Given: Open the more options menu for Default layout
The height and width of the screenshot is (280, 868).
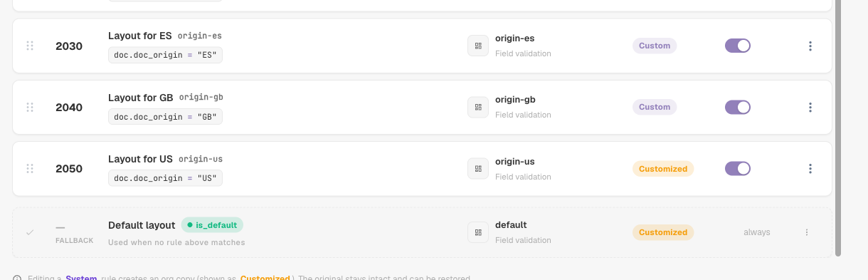Looking at the screenshot, I should click(807, 232).
